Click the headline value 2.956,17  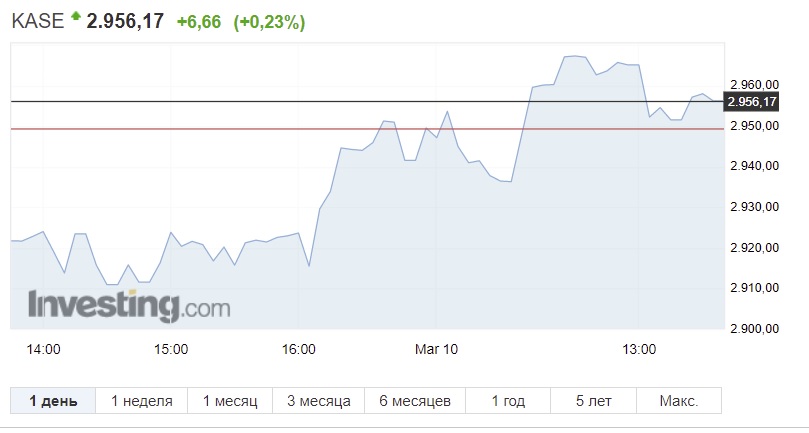tap(125, 21)
